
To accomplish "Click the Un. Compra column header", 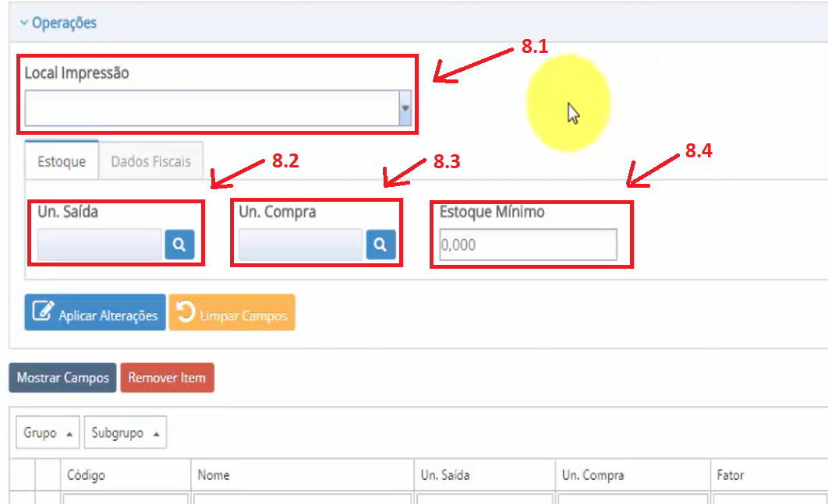I will (632, 475).
